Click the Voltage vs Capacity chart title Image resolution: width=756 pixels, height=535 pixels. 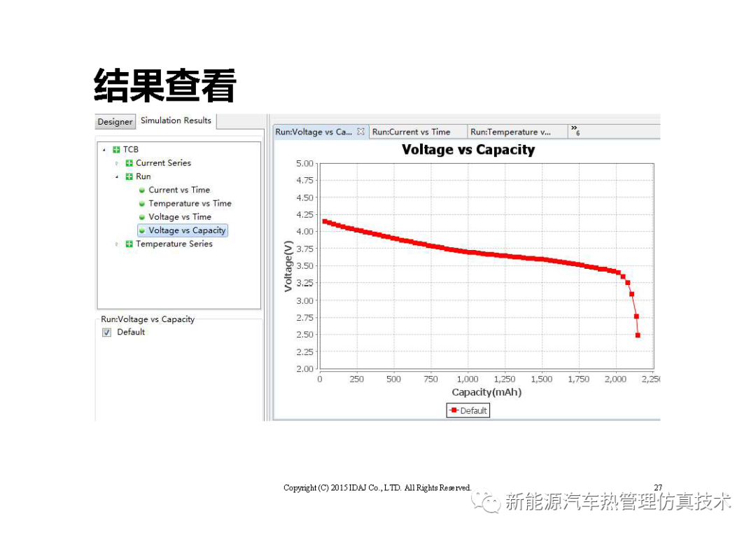(468, 150)
